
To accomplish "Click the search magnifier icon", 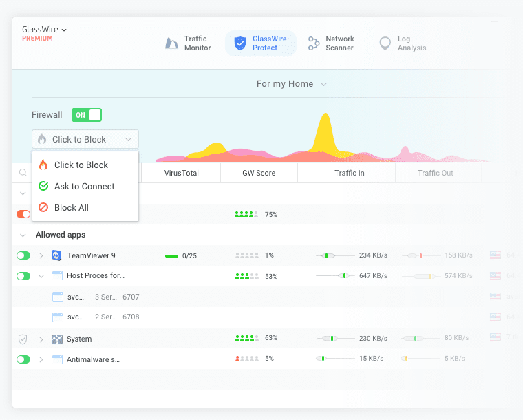I will (x=23, y=173).
